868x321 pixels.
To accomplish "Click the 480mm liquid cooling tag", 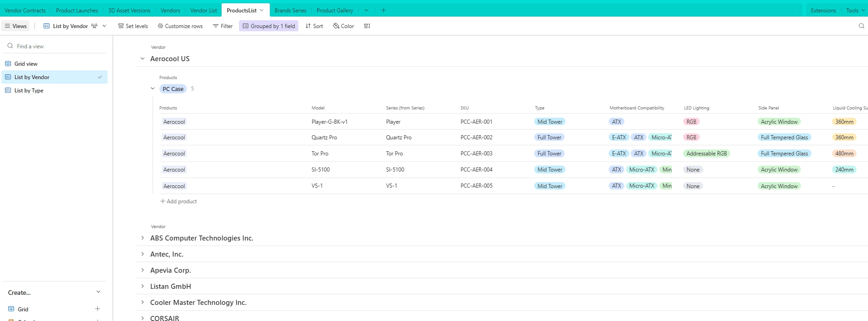I will pyautogui.click(x=844, y=154).
